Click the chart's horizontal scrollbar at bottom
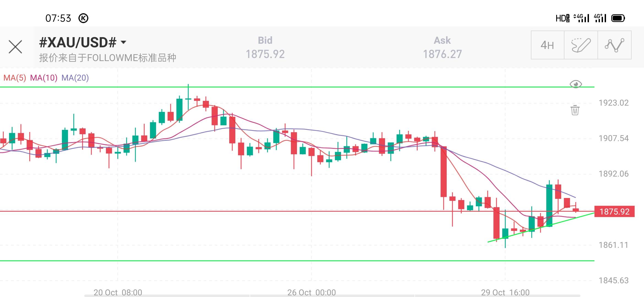Image resolution: width=644 pixels, height=297 pixels. pos(330,296)
